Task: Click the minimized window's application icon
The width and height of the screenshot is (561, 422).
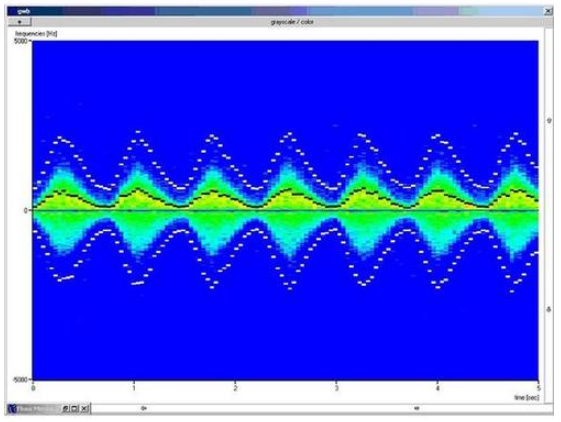Action: coord(13,408)
